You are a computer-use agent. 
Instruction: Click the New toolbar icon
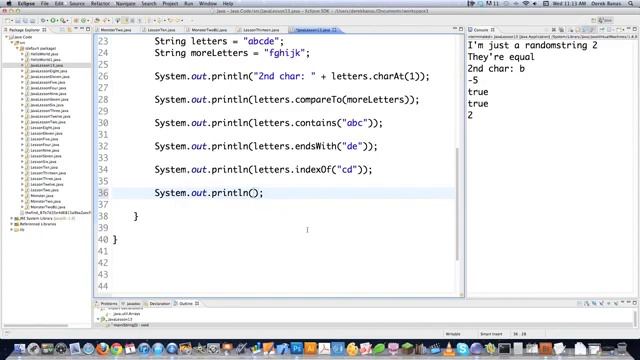pos(8,20)
